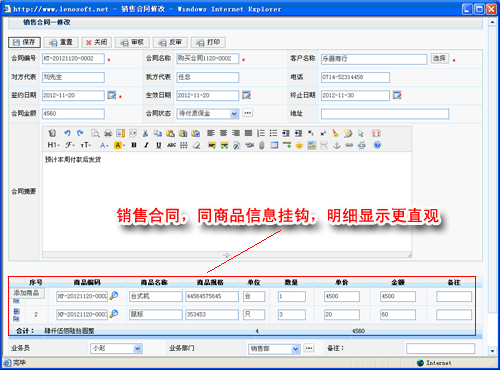Click the insert hyperlink chain icon
The image size is (500, 370).
pos(349,145)
